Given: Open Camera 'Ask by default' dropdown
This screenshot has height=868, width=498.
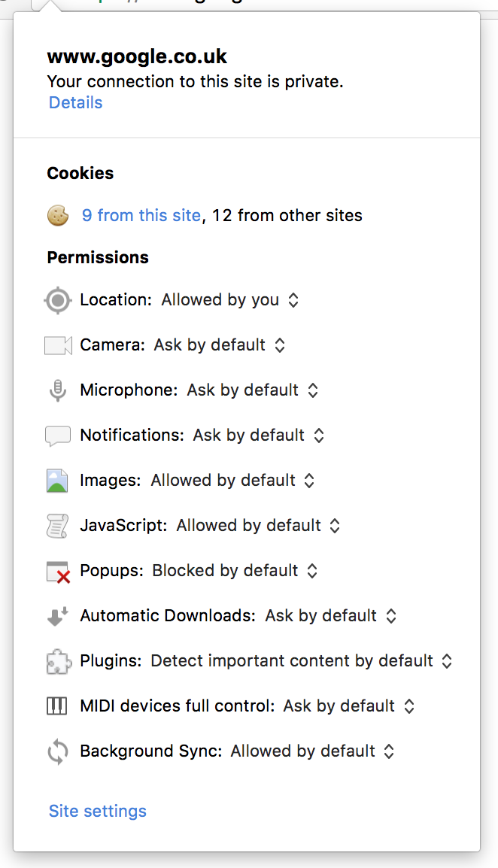Looking at the screenshot, I should click(220, 345).
